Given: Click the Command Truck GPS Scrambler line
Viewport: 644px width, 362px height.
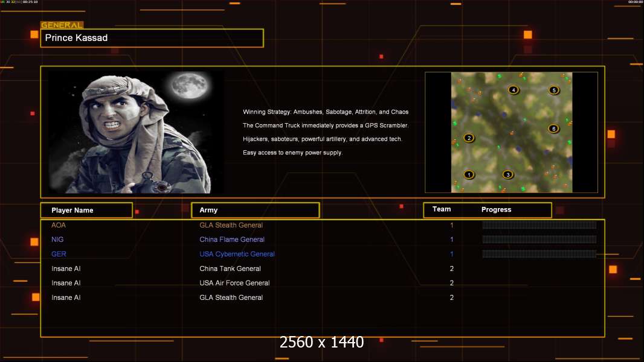Looking at the screenshot, I should point(326,125).
